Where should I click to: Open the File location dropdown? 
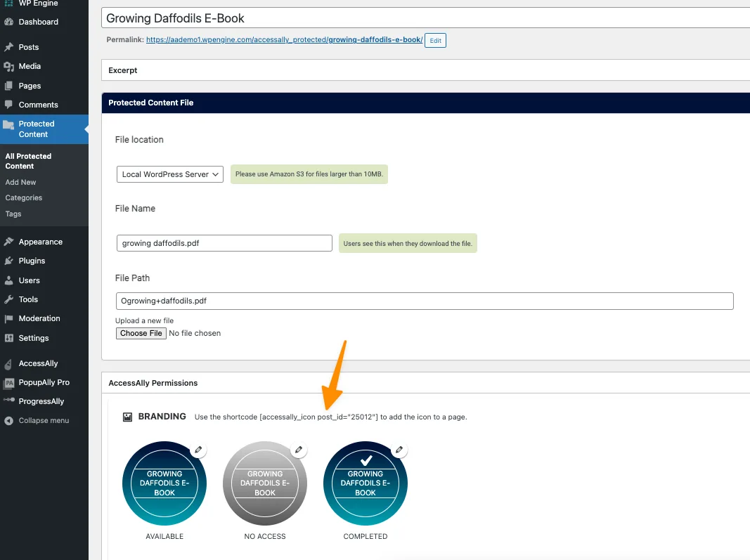click(x=169, y=174)
